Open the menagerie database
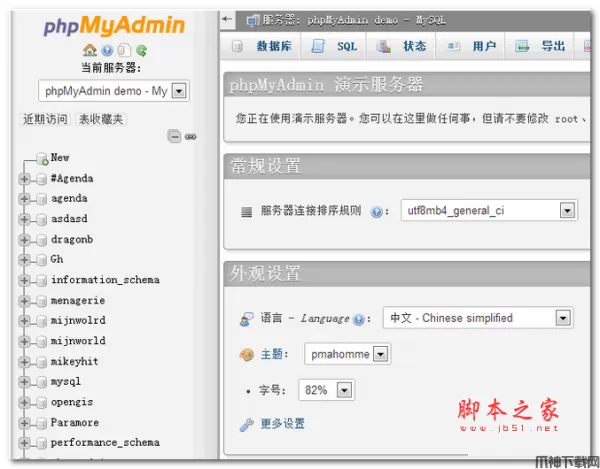The image size is (600, 469). click(x=78, y=301)
